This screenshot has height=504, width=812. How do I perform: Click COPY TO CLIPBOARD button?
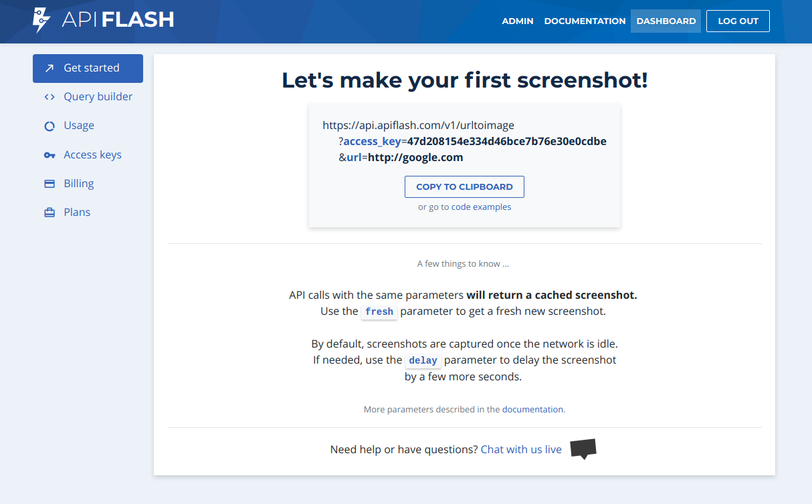pos(464,187)
